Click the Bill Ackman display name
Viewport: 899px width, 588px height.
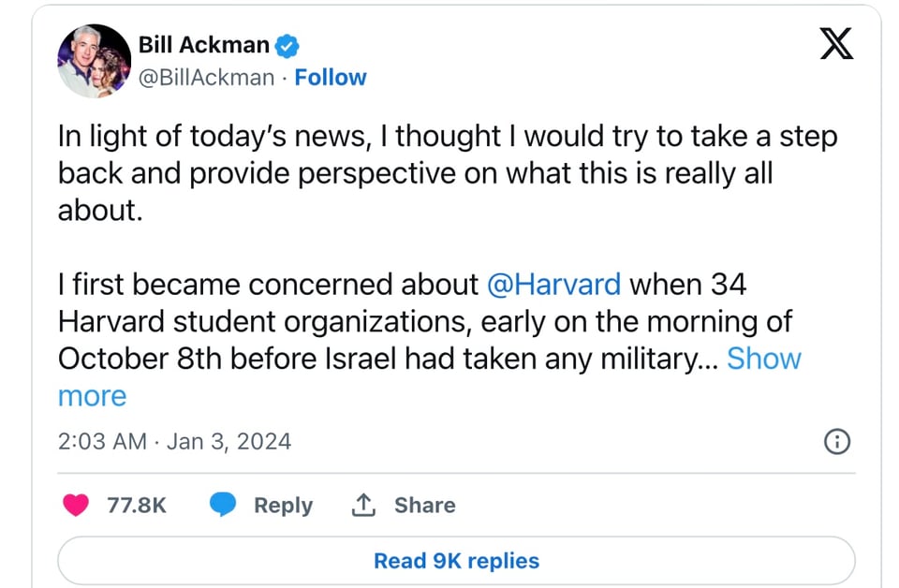pyautogui.click(x=203, y=44)
